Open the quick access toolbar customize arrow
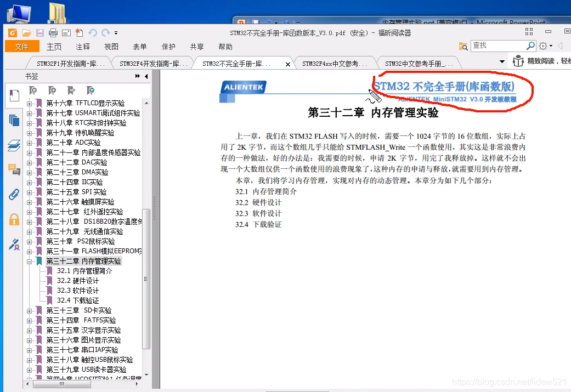The width and height of the screenshot is (571, 392). pos(116,33)
